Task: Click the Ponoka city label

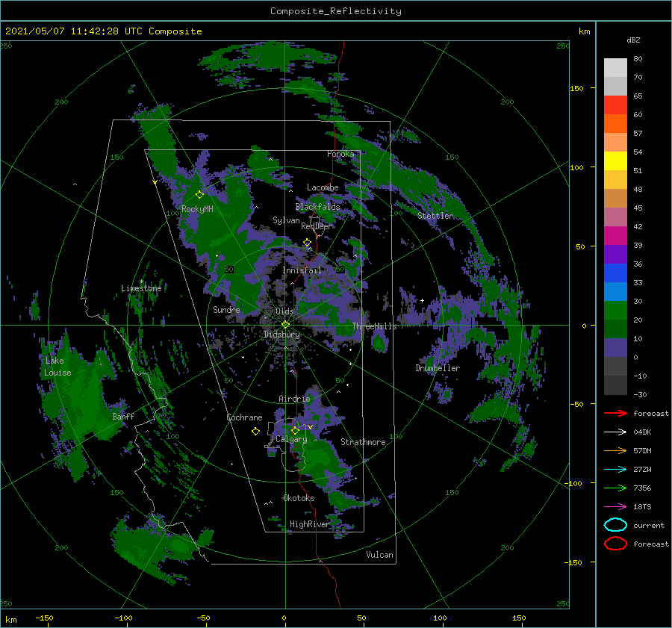Action: point(340,154)
